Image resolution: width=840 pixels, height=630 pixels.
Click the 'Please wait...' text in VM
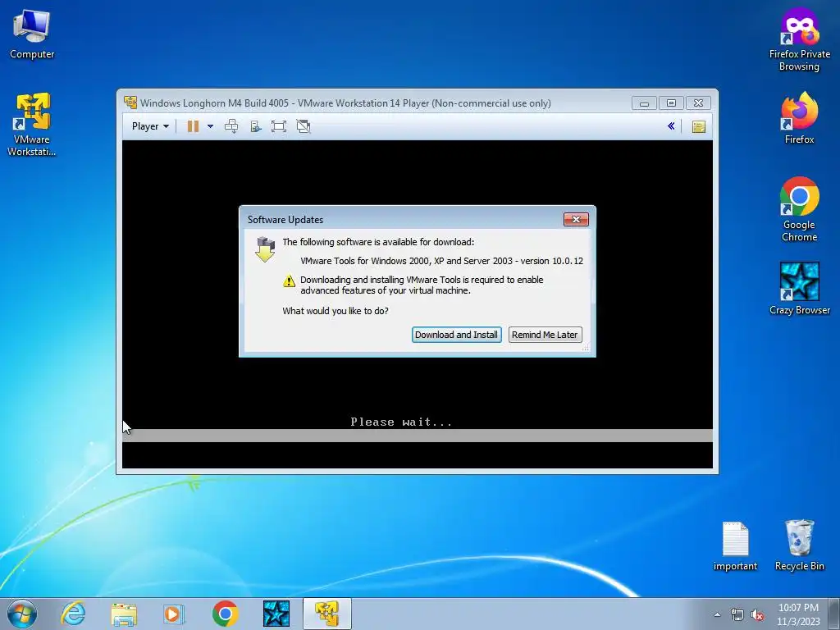[x=401, y=422]
